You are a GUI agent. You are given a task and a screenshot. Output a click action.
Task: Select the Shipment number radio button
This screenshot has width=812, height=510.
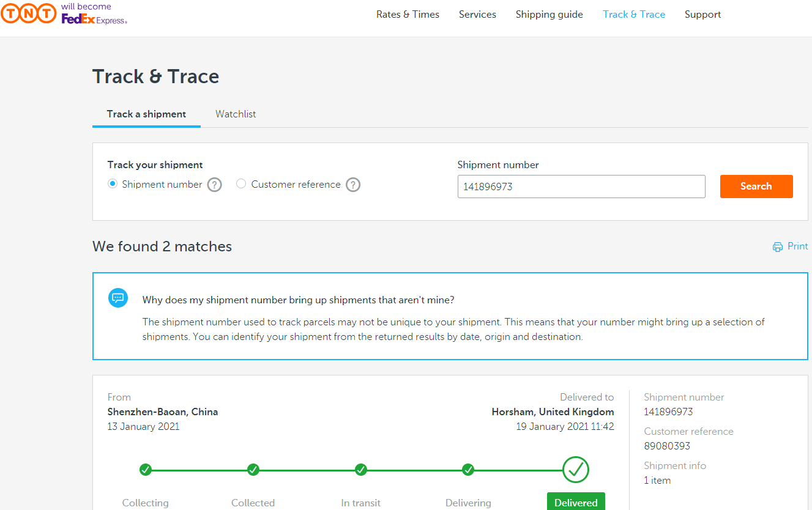(x=113, y=184)
